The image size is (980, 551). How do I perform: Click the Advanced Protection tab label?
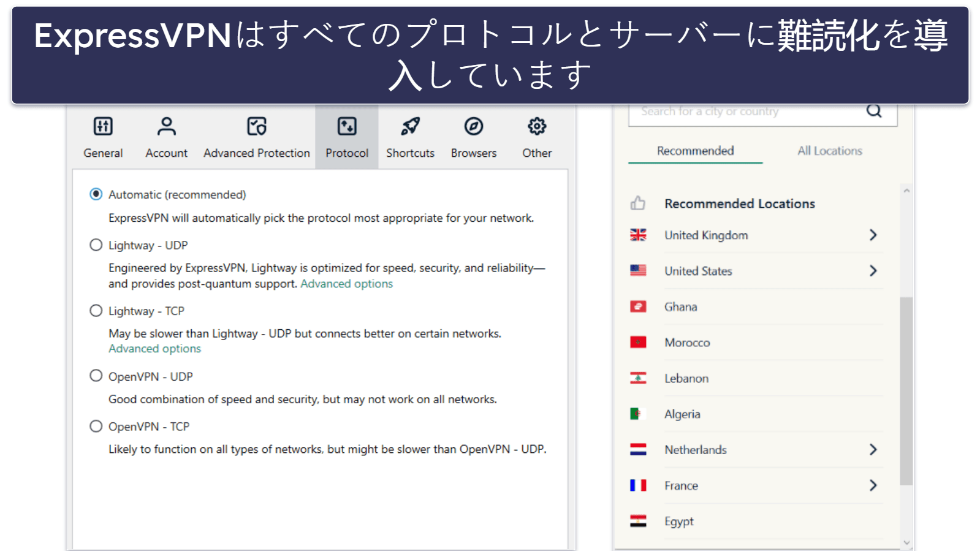click(x=257, y=153)
